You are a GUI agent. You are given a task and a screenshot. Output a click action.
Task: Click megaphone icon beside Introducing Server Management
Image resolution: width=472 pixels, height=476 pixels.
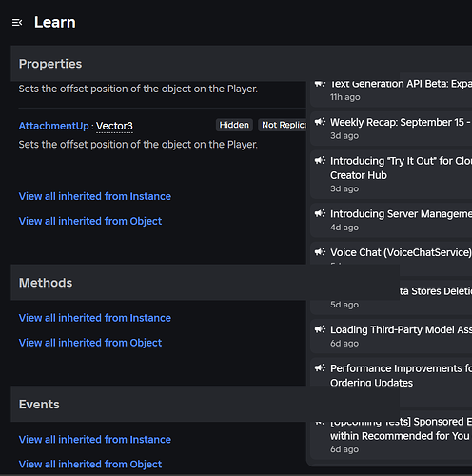tap(320, 213)
